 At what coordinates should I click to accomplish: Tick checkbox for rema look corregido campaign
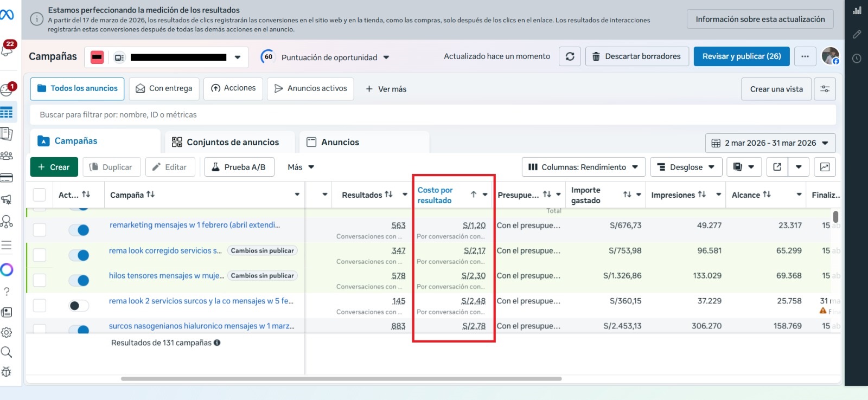coord(40,255)
